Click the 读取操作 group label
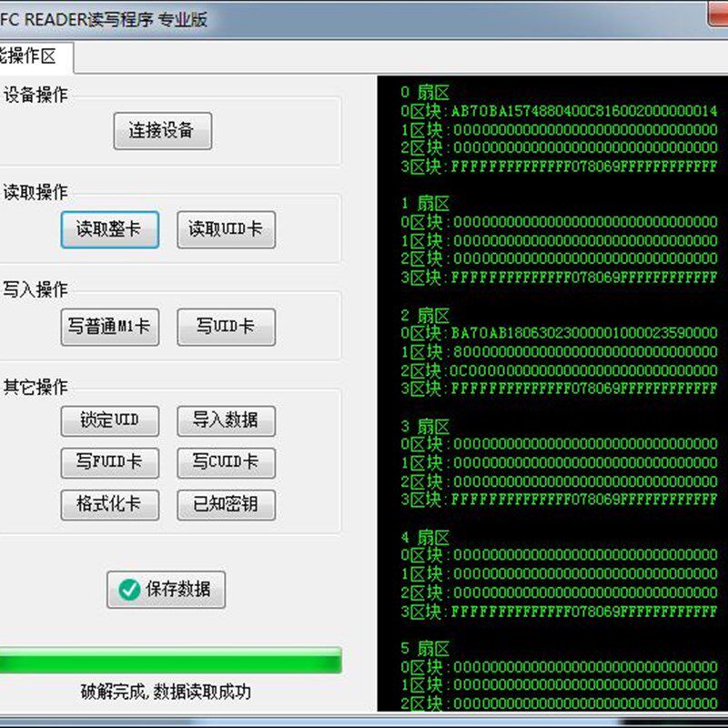This screenshot has width=728, height=728. click(35, 192)
